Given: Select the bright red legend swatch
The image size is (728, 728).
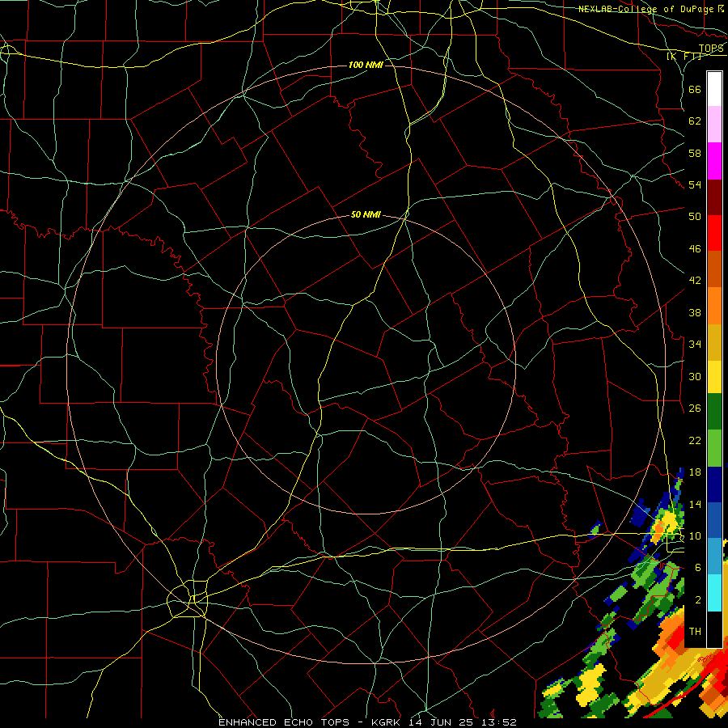Looking at the screenshot, I should 714,233.
